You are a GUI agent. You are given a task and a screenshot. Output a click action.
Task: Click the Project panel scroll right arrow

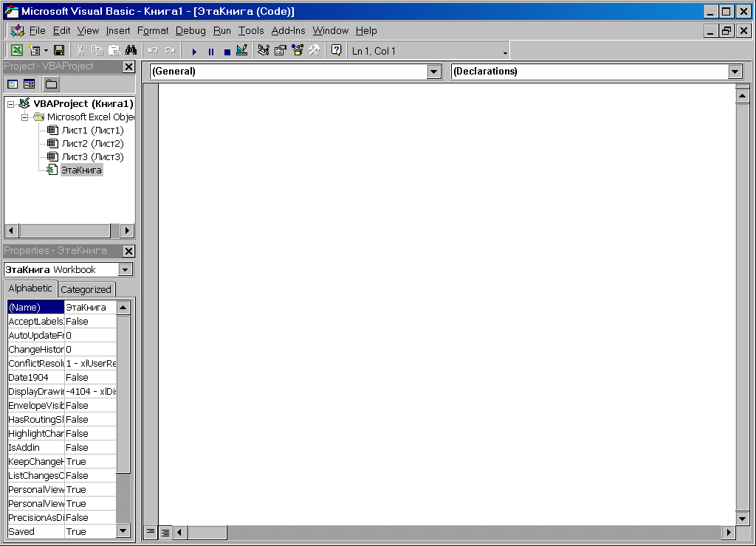[x=127, y=230]
